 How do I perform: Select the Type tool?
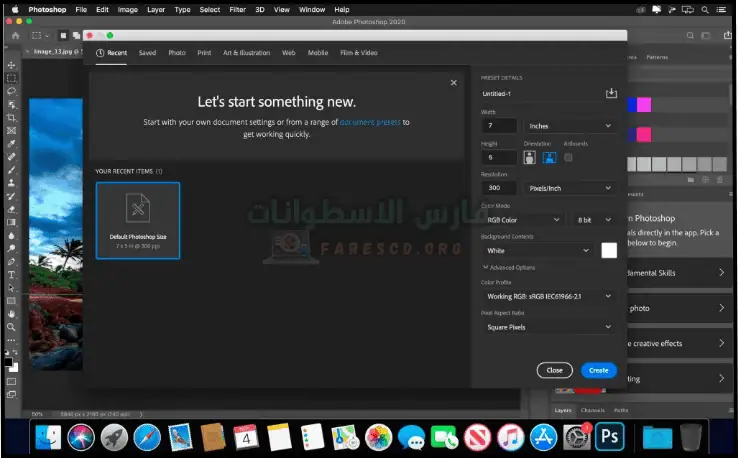pos(12,273)
